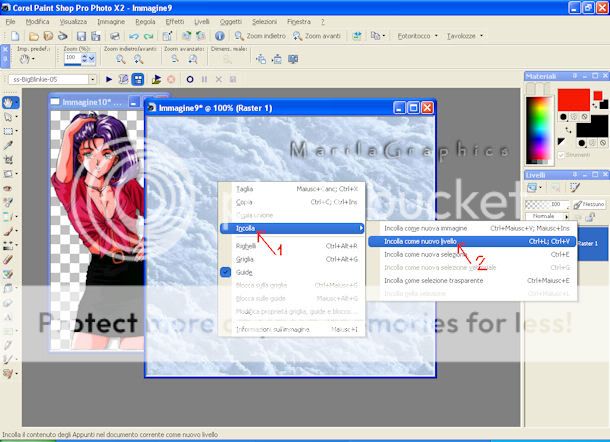Viewport: 610px width, 442px height.
Task: Open the blue info icon
Action: pyautogui.click(x=219, y=36)
